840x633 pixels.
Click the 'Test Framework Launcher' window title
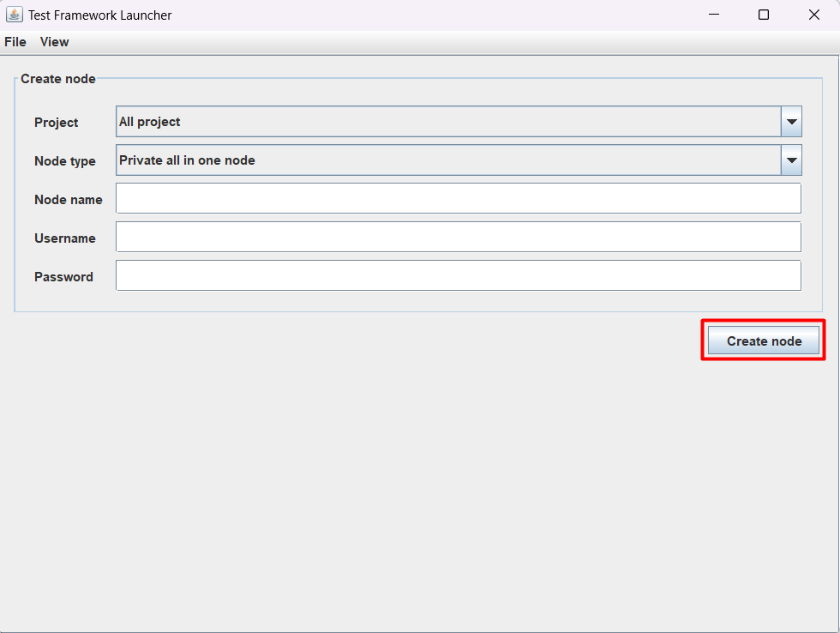[x=100, y=15]
